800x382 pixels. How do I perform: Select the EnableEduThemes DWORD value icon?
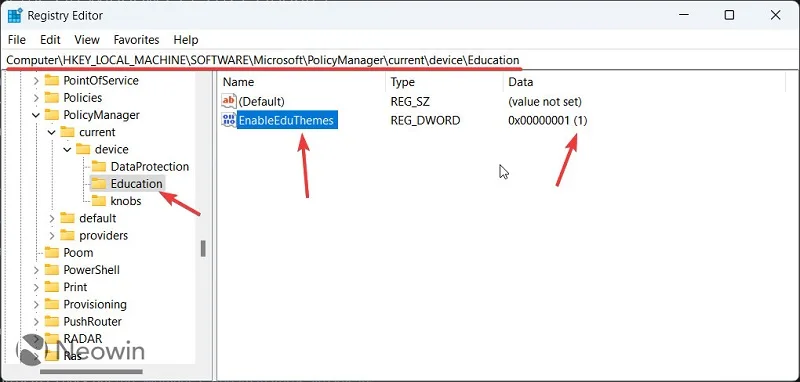point(229,120)
